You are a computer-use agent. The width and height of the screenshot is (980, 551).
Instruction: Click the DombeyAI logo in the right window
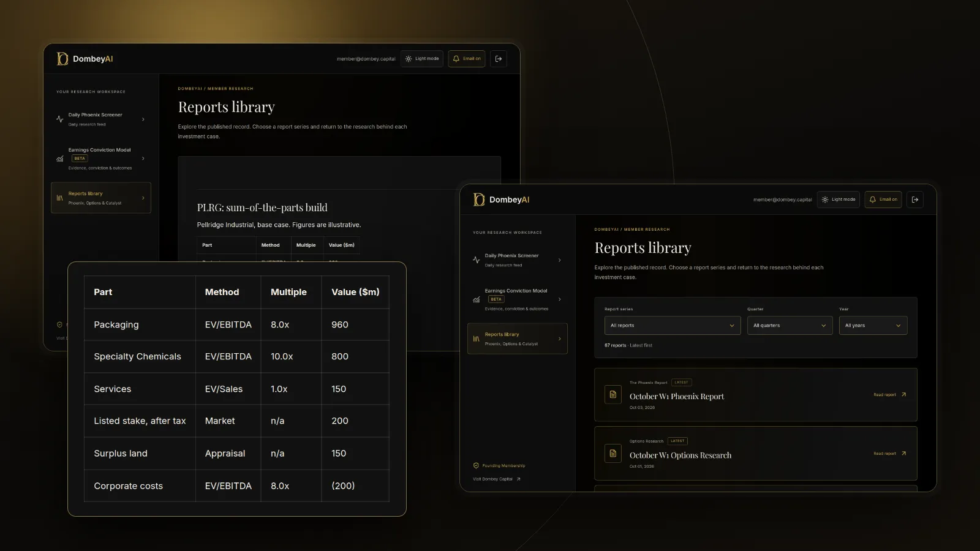pos(501,200)
